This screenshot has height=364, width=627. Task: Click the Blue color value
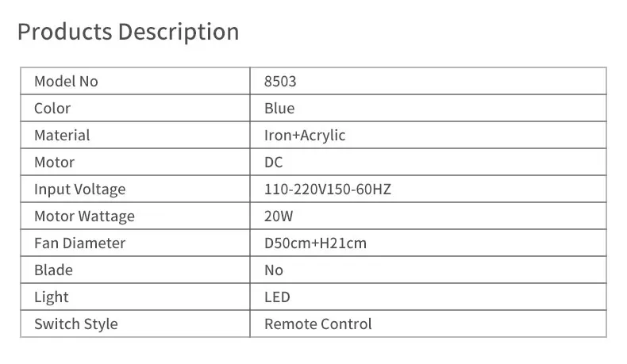click(279, 109)
